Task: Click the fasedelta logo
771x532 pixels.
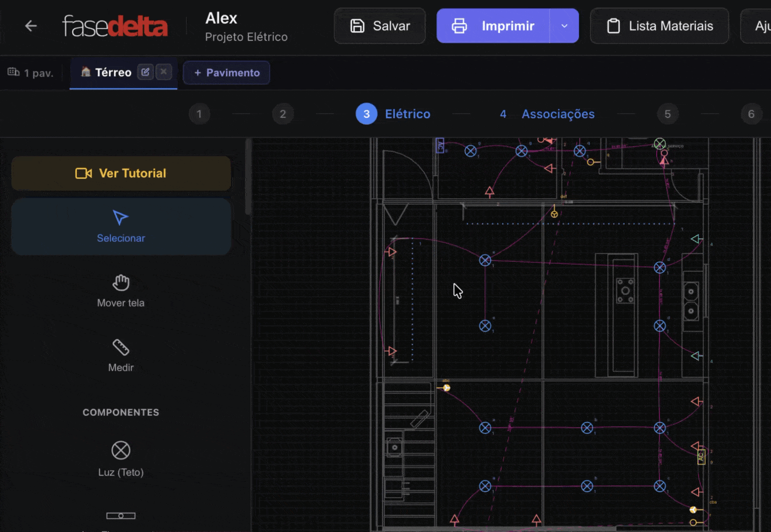Action: [x=115, y=26]
